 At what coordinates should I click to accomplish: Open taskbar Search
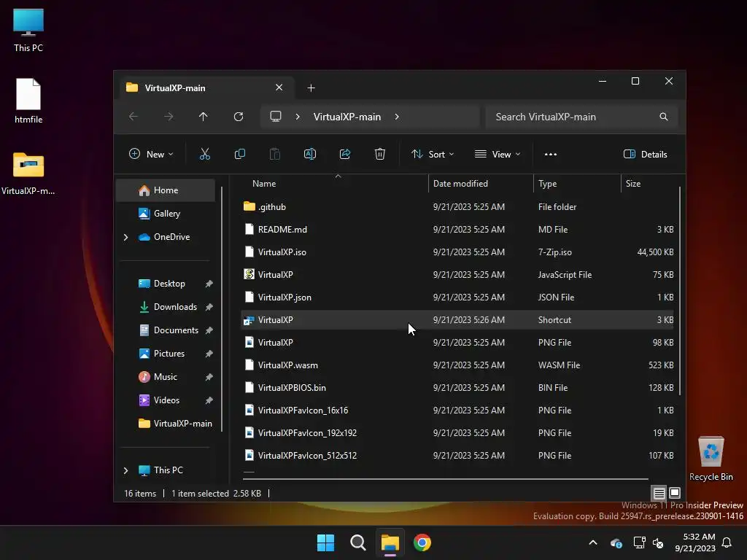click(357, 542)
